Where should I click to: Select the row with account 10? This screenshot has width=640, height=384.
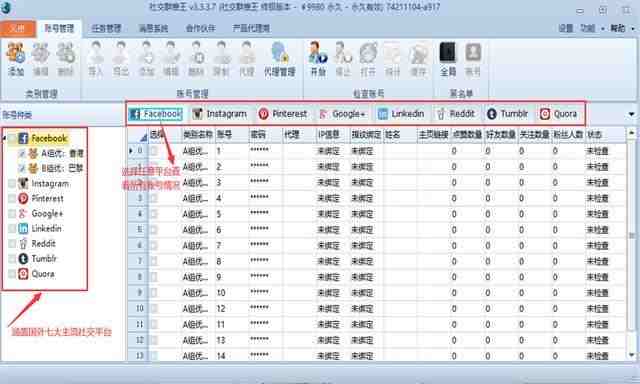coord(376,293)
